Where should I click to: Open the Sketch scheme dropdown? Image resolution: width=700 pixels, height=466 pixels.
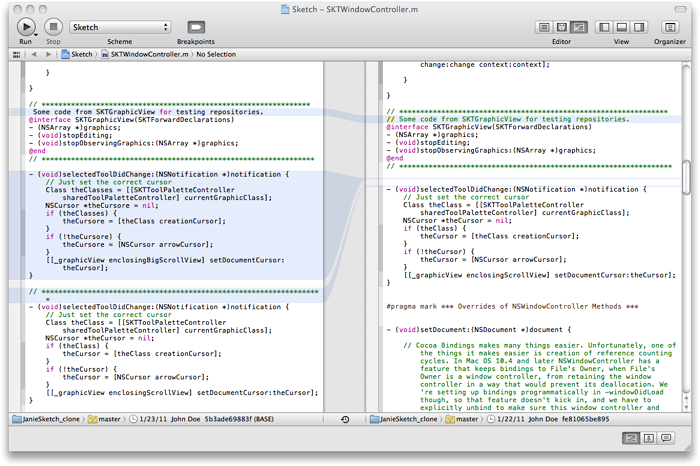pos(121,27)
